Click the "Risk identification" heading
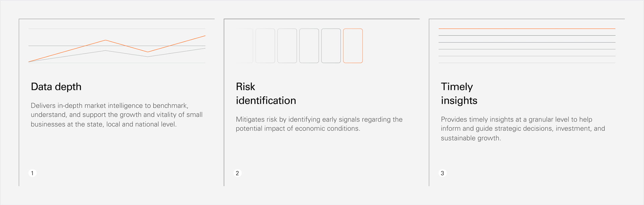The height and width of the screenshot is (205, 644). tap(266, 94)
